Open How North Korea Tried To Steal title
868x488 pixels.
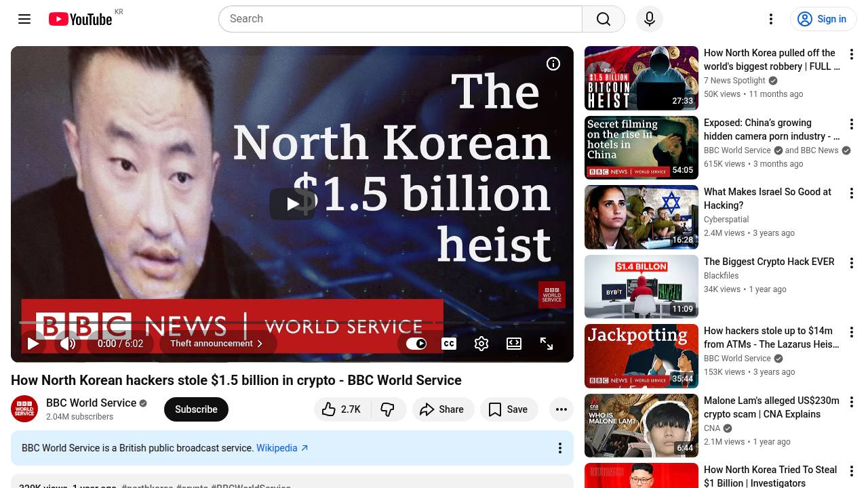coord(770,476)
